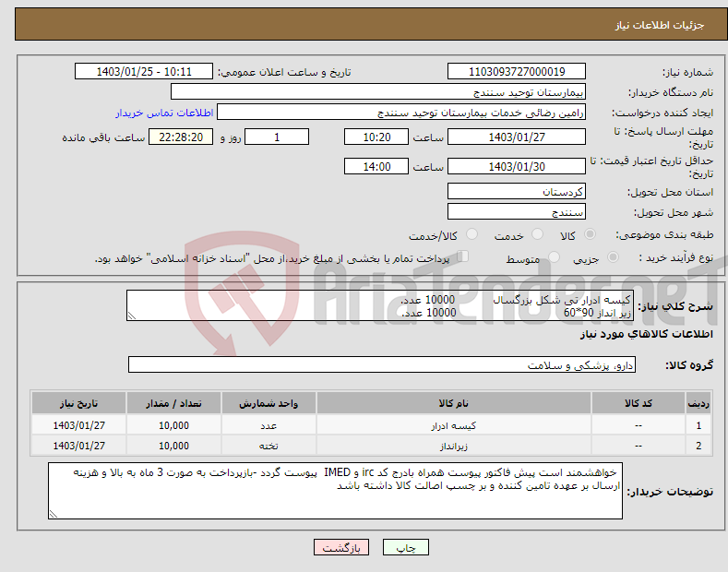Select the کالا radio button
The height and width of the screenshot is (572, 728).
(590, 234)
